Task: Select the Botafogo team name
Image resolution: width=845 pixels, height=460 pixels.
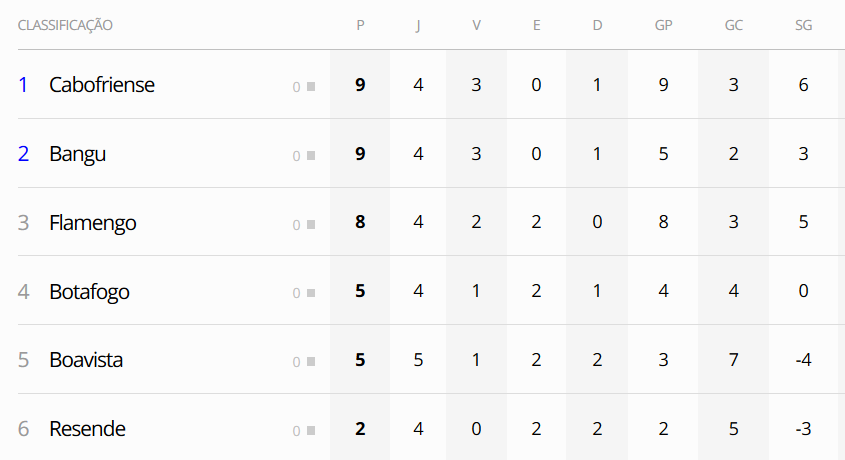Action: (89, 292)
